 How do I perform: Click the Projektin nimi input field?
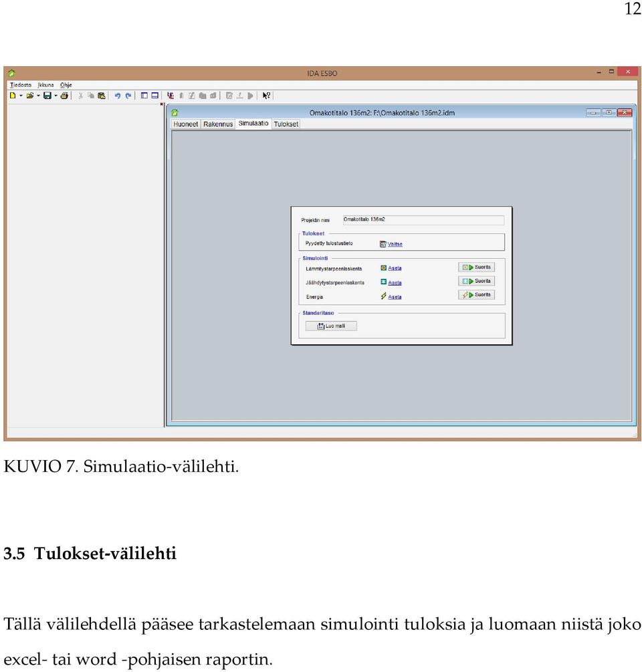423,220
